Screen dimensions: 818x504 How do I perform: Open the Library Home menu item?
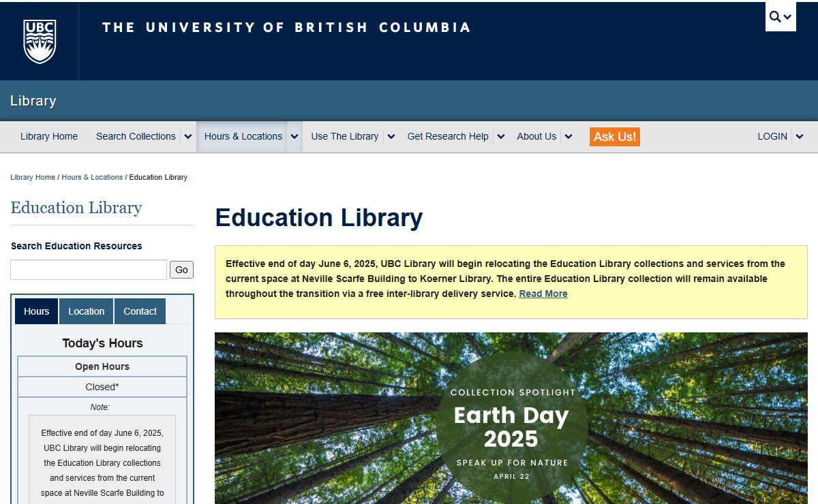click(49, 136)
